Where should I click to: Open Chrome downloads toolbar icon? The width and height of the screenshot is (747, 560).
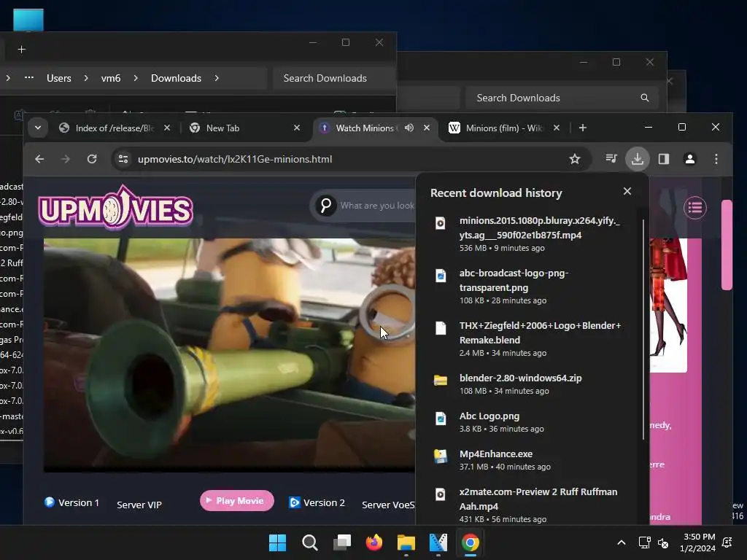pos(638,159)
